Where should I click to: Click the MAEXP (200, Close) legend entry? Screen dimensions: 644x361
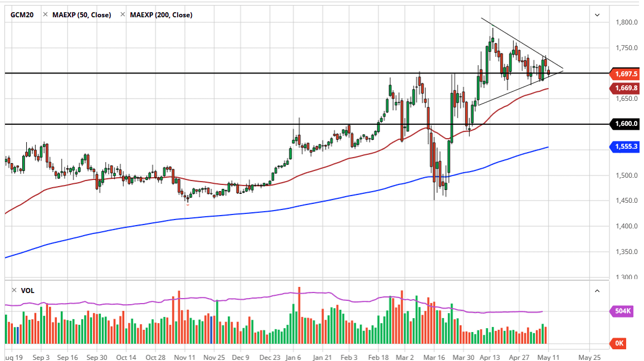click(161, 15)
